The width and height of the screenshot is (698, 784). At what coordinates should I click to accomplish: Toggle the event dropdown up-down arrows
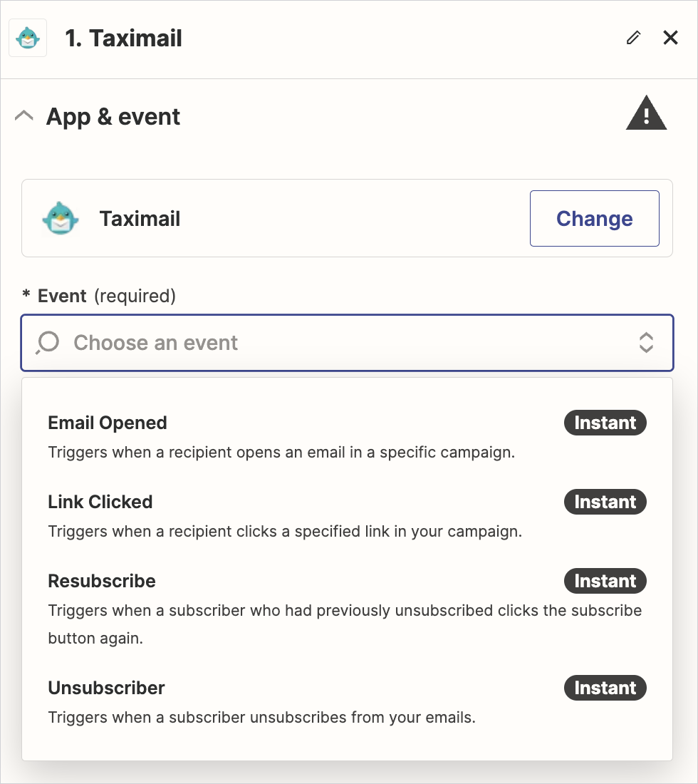pos(646,343)
